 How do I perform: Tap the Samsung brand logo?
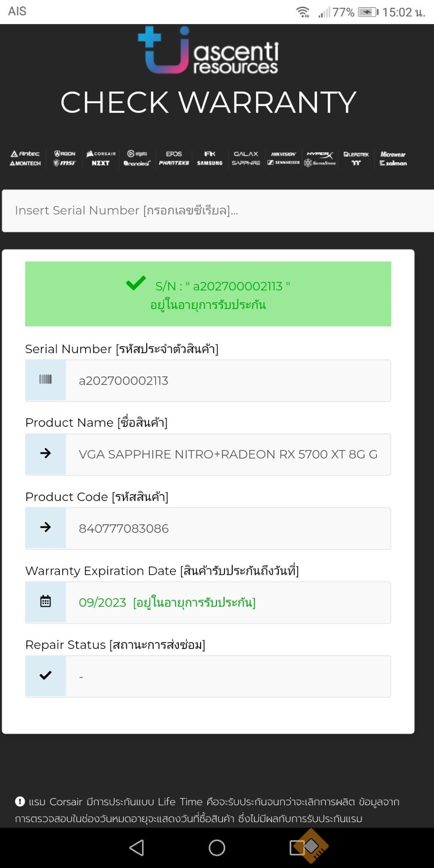[x=210, y=163]
